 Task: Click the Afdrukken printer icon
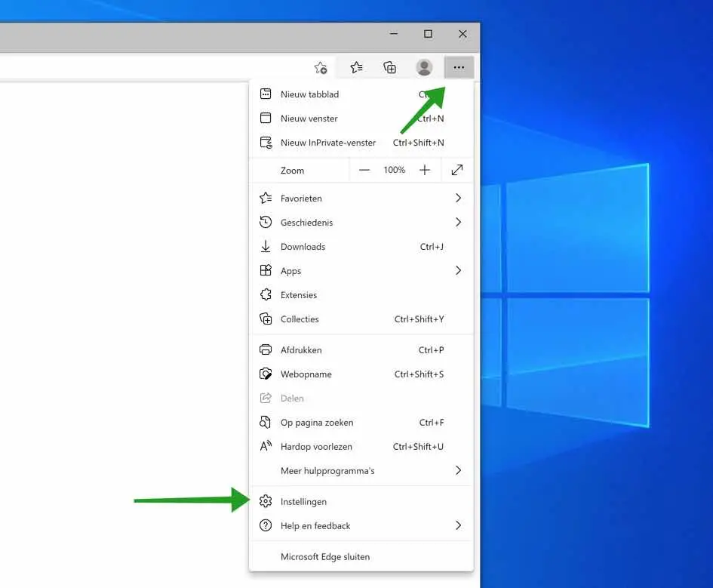pos(266,349)
